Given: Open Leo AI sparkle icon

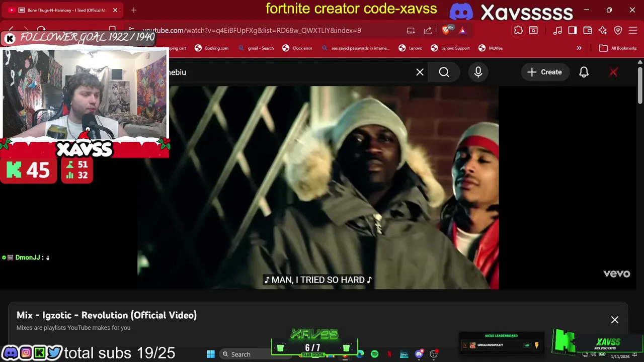Looking at the screenshot, I should coord(603,30).
